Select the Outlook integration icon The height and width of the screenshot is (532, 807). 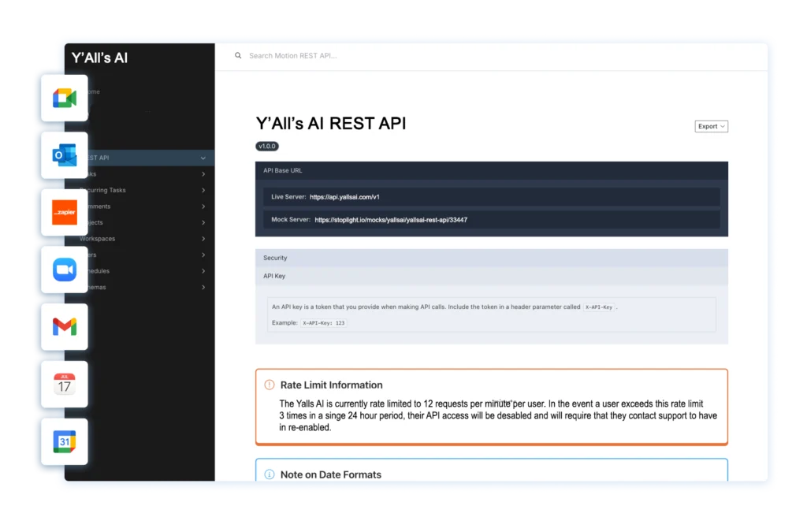(64, 155)
